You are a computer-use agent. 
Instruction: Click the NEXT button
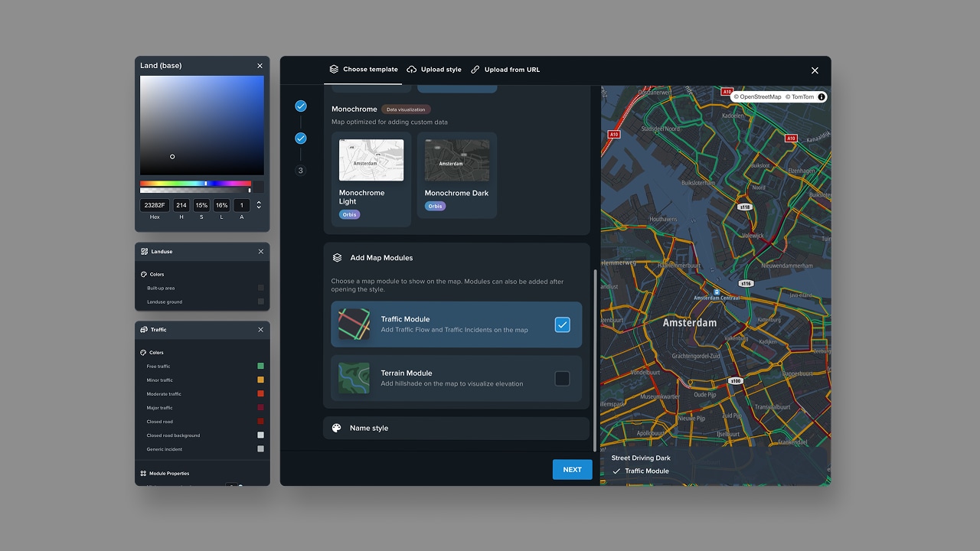572,469
